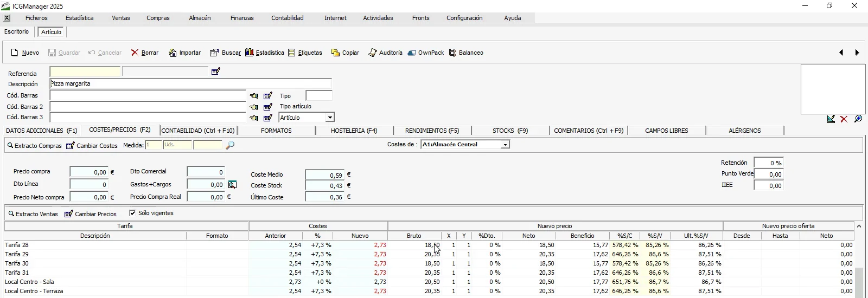Click the Extracto Ventas button
Image resolution: width=868 pixels, height=298 pixels.
[33, 214]
